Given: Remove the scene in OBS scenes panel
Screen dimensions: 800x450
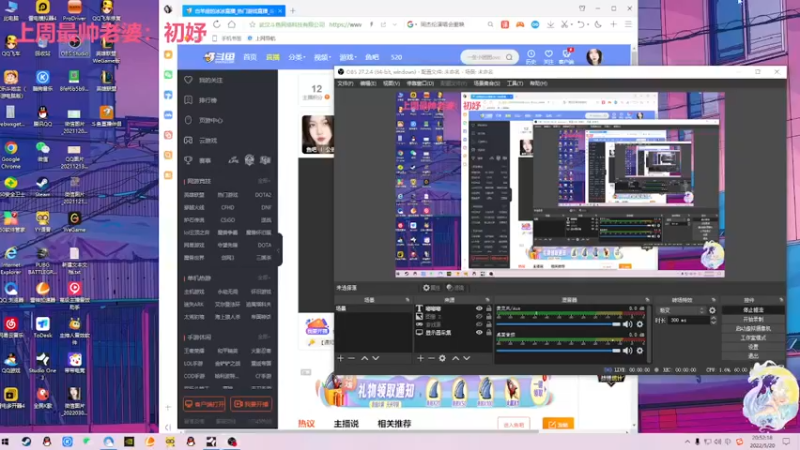Looking at the screenshot, I should 352,358.
